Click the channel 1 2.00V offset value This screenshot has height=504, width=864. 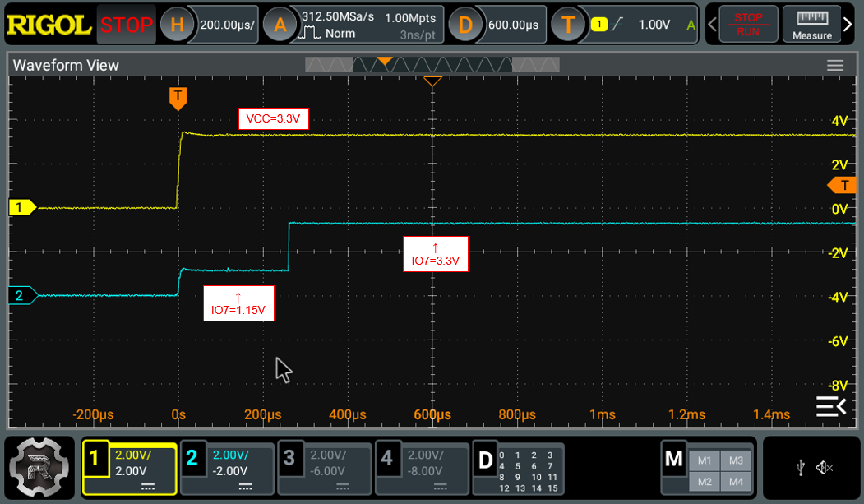[x=131, y=471]
